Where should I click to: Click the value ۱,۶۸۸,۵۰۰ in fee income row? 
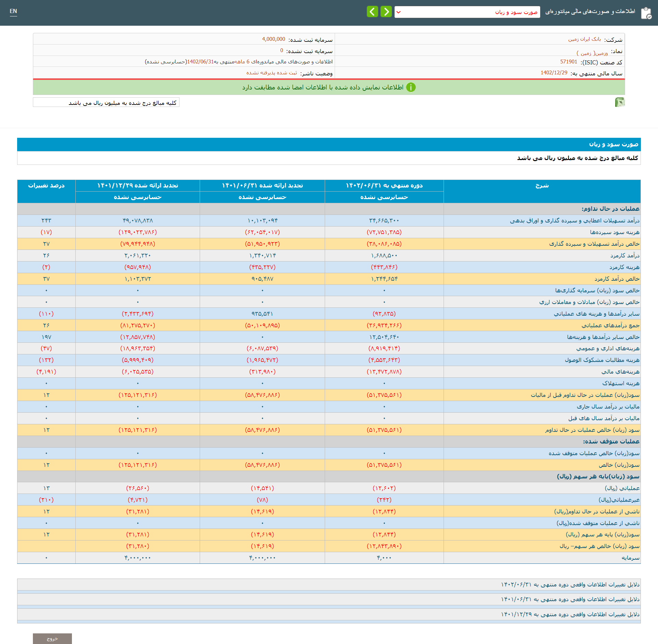384,256
